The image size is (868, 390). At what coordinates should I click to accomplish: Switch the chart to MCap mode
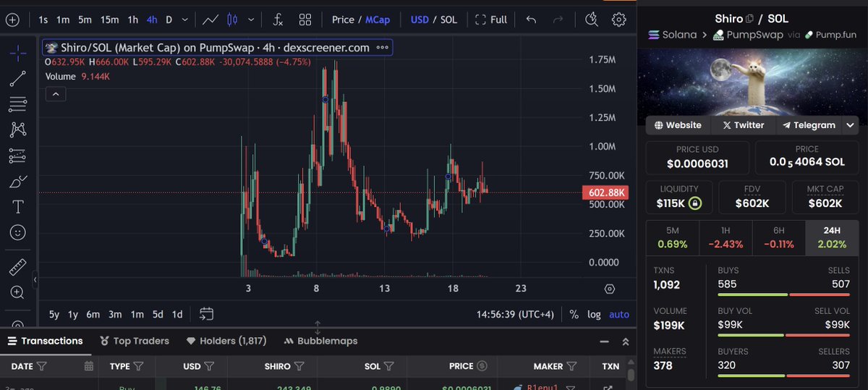[x=377, y=20]
